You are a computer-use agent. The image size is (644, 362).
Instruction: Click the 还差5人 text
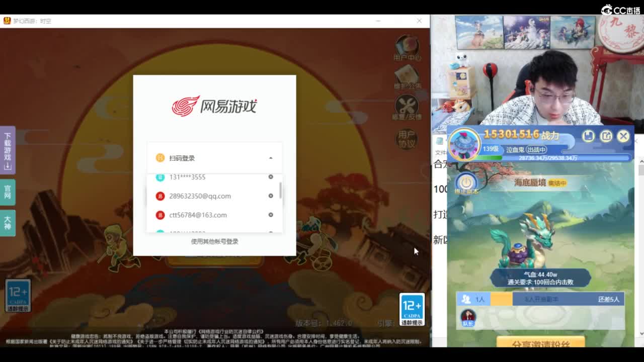tap(609, 299)
